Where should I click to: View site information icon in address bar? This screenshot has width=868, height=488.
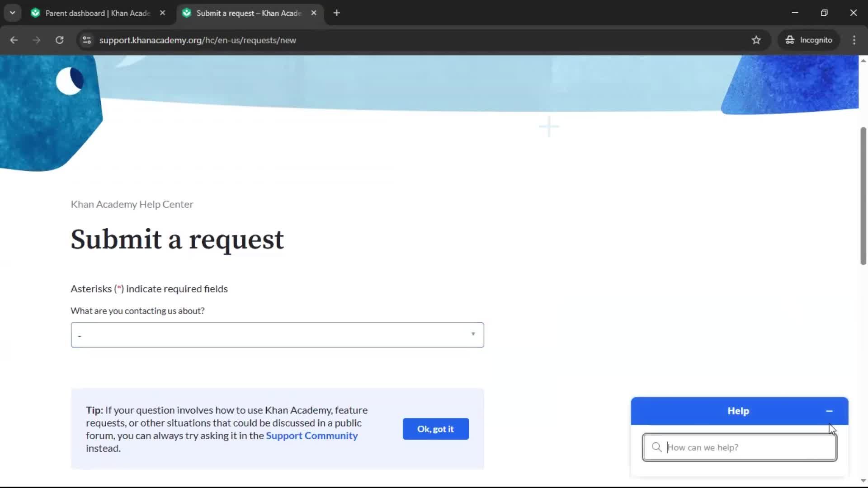point(87,40)
